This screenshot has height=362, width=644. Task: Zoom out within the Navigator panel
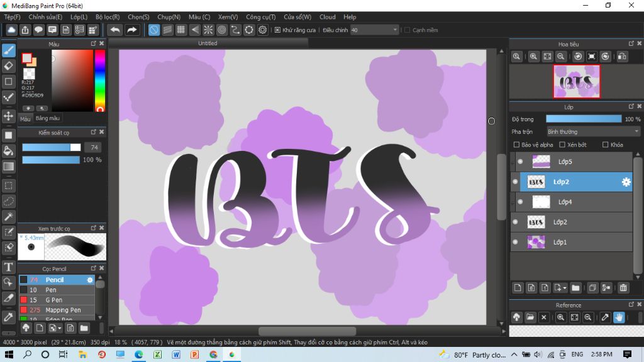point(560,57)
